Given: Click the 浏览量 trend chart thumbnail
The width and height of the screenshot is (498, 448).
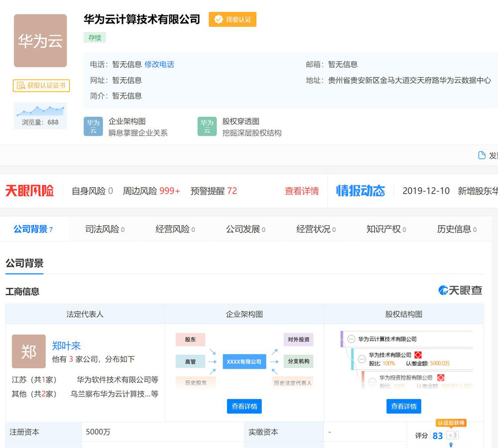Looking at the screenshot, I should pos(40,115).
